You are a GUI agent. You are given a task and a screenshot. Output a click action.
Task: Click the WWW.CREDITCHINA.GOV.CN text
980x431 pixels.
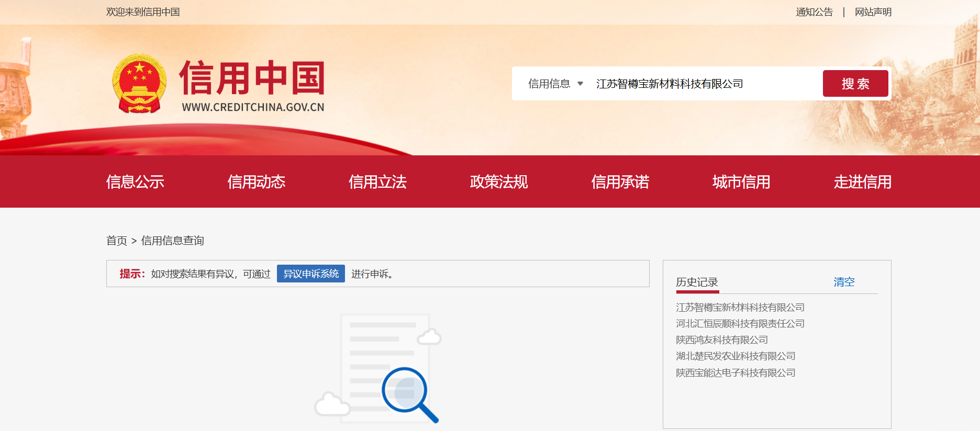coord(253,107)
